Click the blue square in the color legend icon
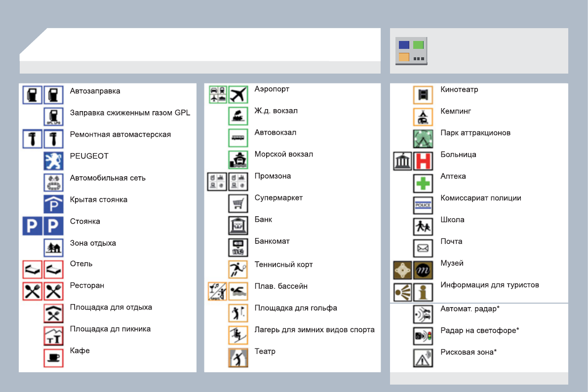The width and height of the screenshot is (588, 392). tap(404, 45)
